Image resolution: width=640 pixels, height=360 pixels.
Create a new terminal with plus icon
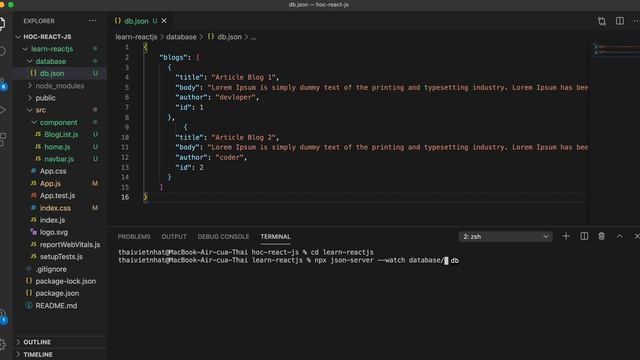566,236
